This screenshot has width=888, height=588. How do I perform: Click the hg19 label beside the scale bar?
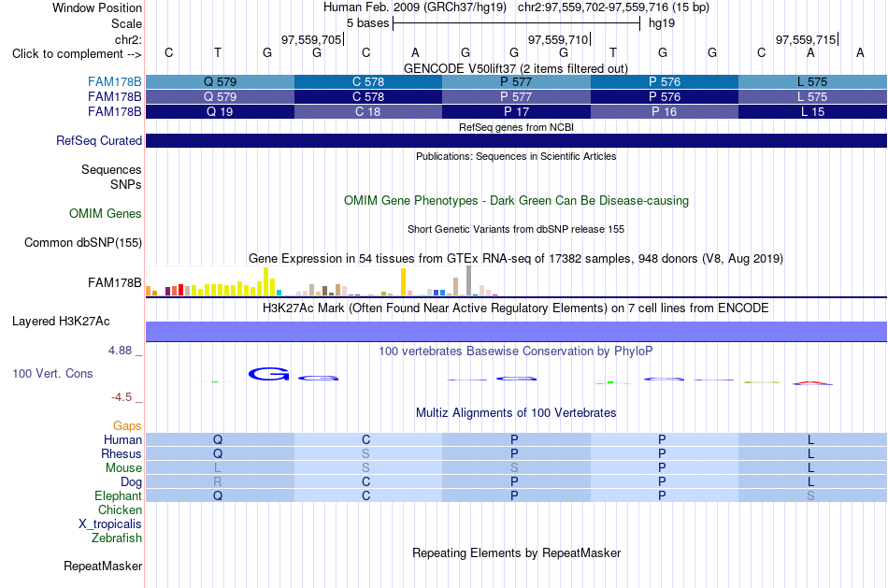tap(662, 23)
